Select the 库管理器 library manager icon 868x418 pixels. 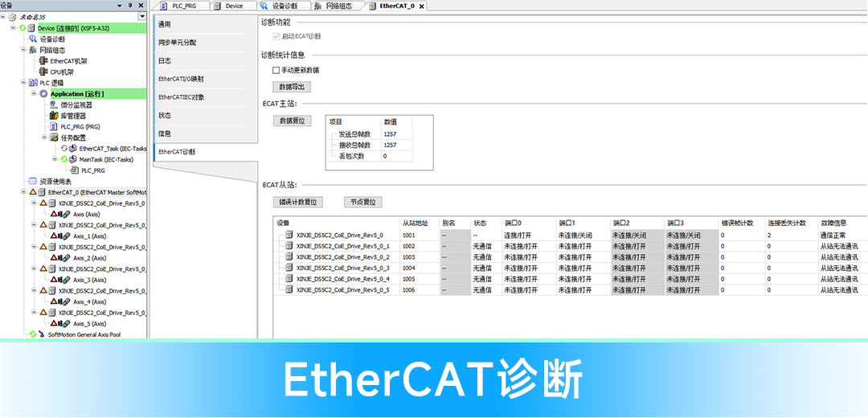point(54,116)
